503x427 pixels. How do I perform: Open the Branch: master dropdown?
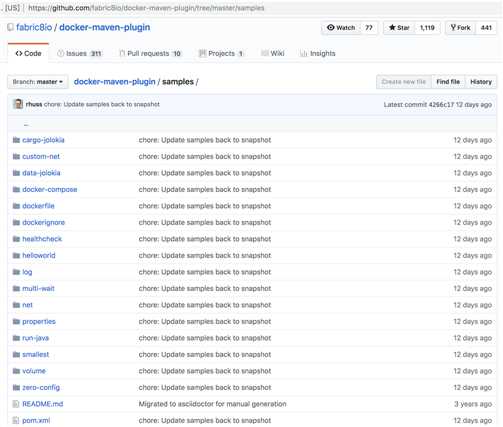coord(38,82)
